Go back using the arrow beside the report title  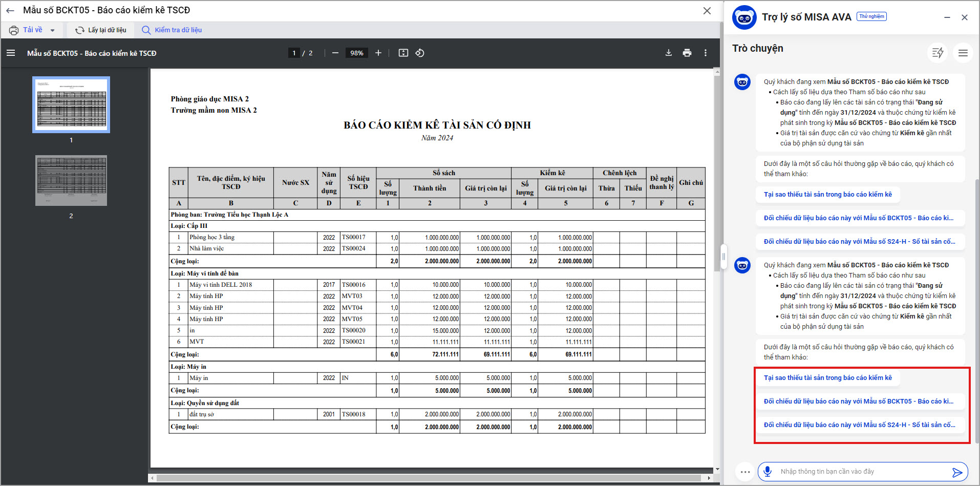tap(10, 10)
